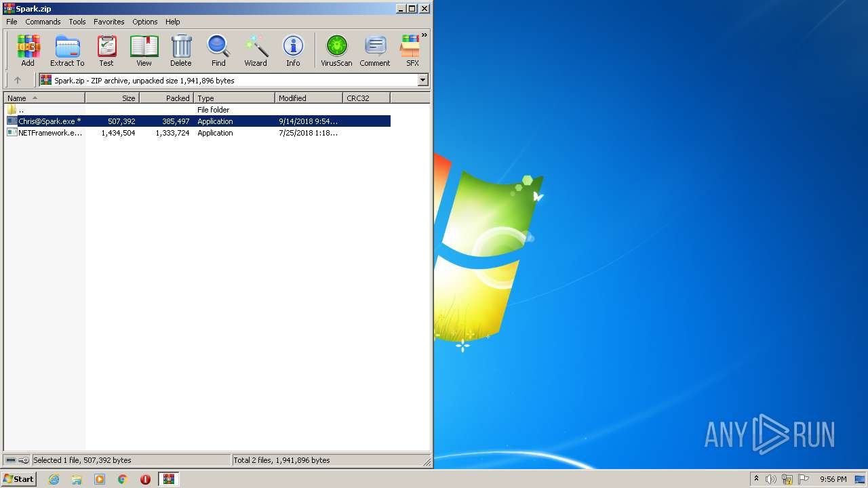This screenshot has width=868, height=488.
Task: Click the 7/25/2018 modified date cell
Action: 308,133
